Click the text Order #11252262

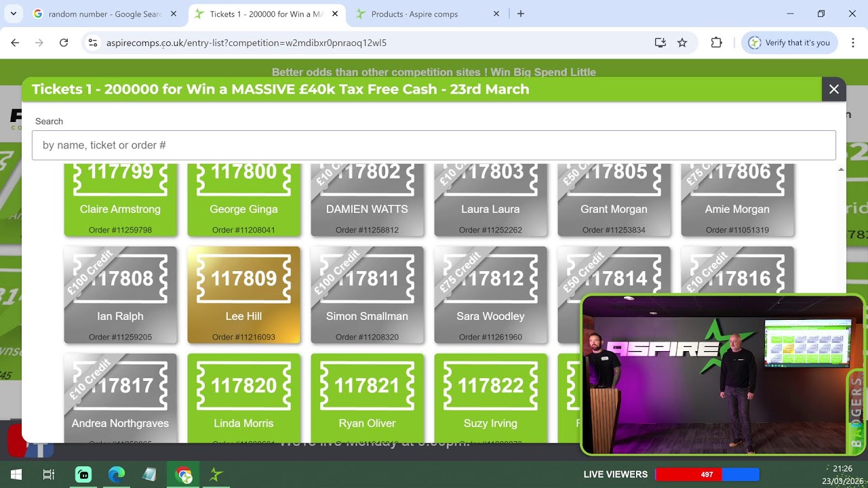(490, 230)
